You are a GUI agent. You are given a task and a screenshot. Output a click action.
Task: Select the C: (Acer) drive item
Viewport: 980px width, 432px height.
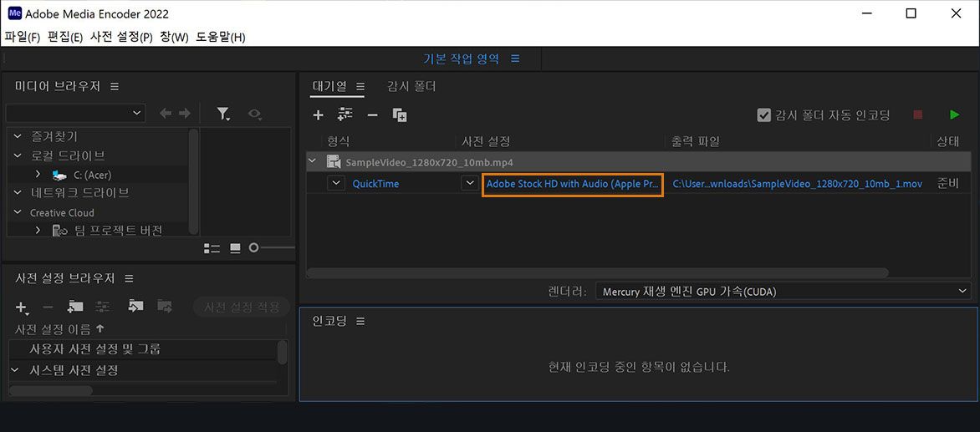click(x=93, y=175)
